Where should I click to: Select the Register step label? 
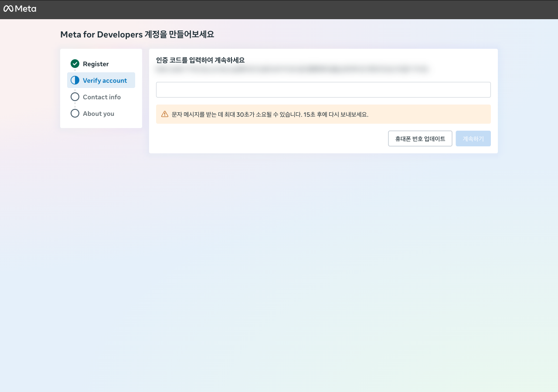point(96,64)
